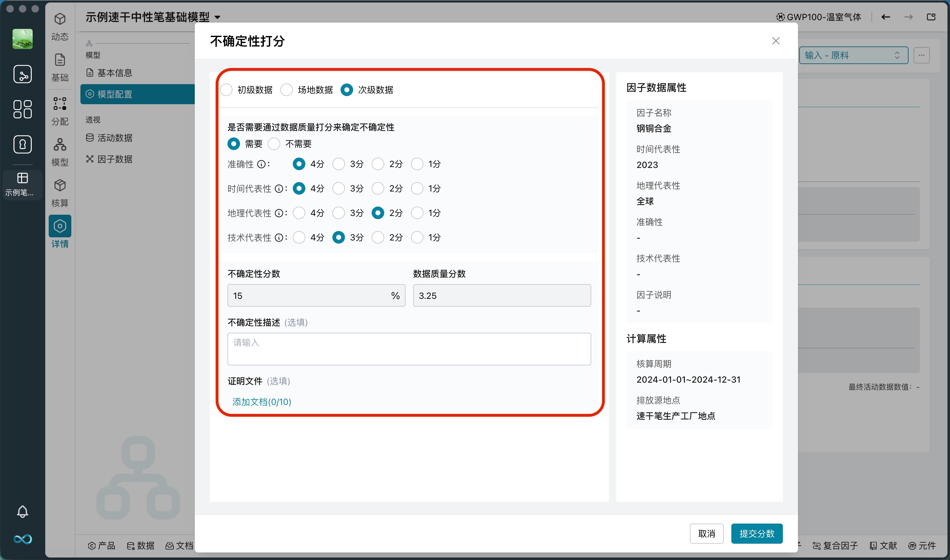Select the 分配 tool in the sidebar
The image size is (950, 560).
click(x=60, y=111)
